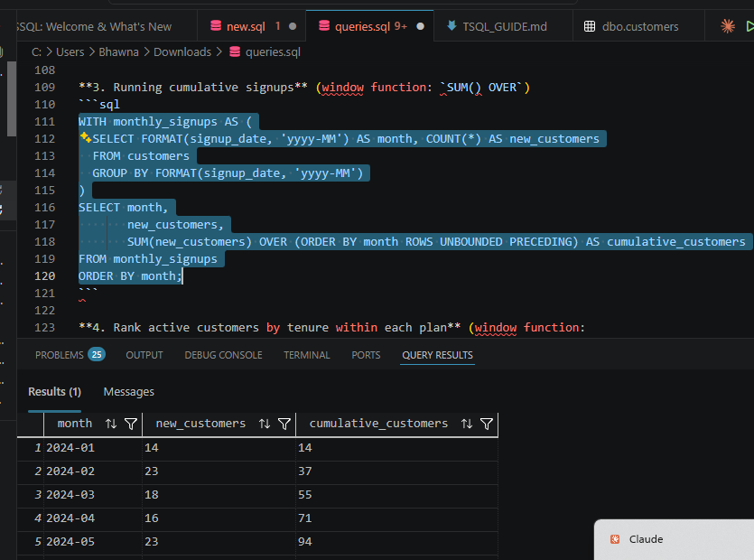Viewport: 754px width, 560px height.
Task: Click the orange Claude spark icon in editor toolbar
Action: (728, 26)
